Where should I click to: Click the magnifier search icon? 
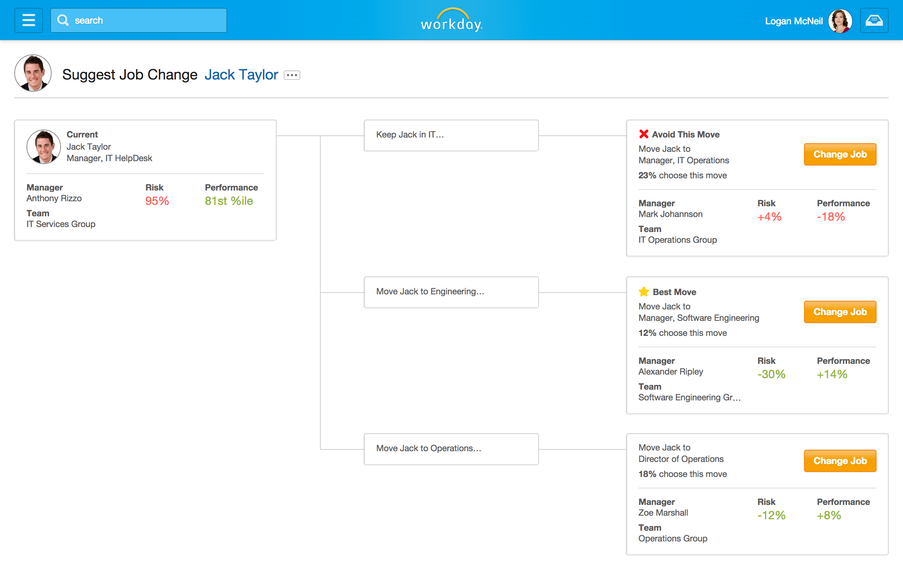click(63, 20)
